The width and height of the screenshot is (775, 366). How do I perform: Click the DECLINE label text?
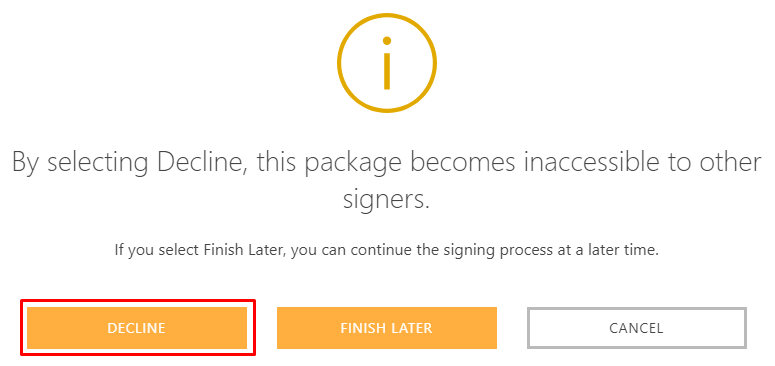(x=137, y=328)
